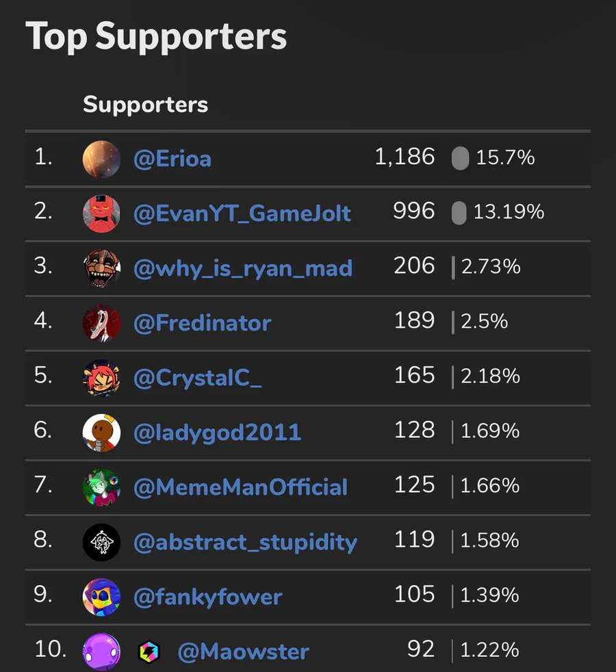Click EvanYT_GameJolt's red avatar

tap(101, 214)
